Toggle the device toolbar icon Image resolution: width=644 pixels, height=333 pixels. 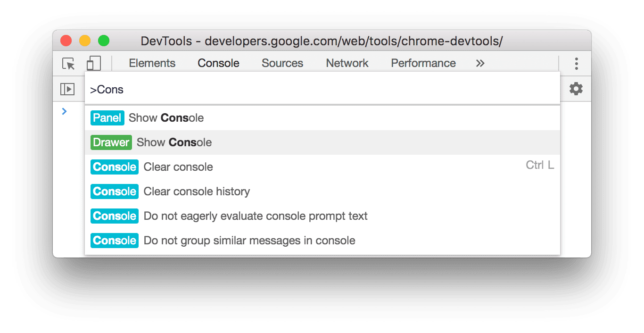tap(93, 63)
